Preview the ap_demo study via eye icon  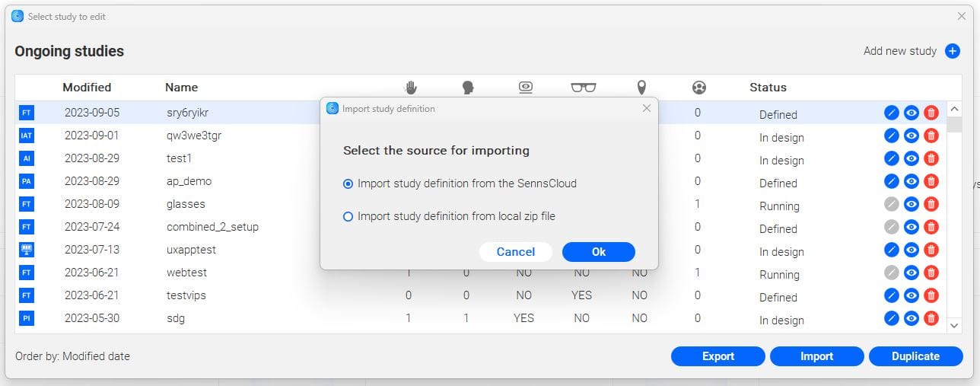point(912,181)
